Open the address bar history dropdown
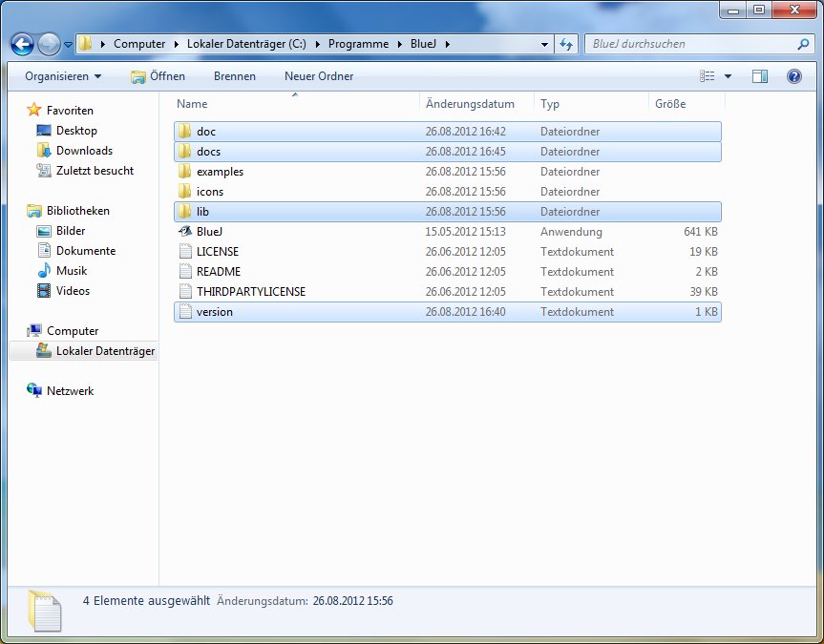824x644 pixels. (x=544, y=44)
